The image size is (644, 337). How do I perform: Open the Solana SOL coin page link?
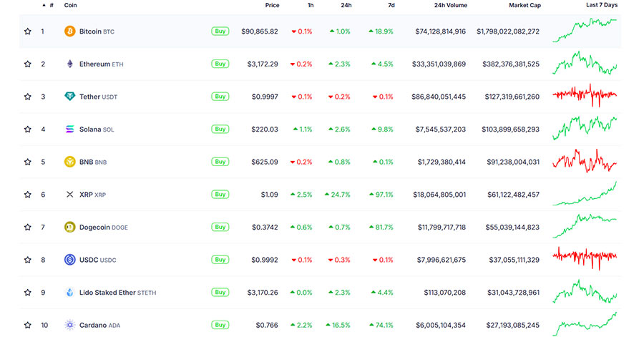pos(97,130)
